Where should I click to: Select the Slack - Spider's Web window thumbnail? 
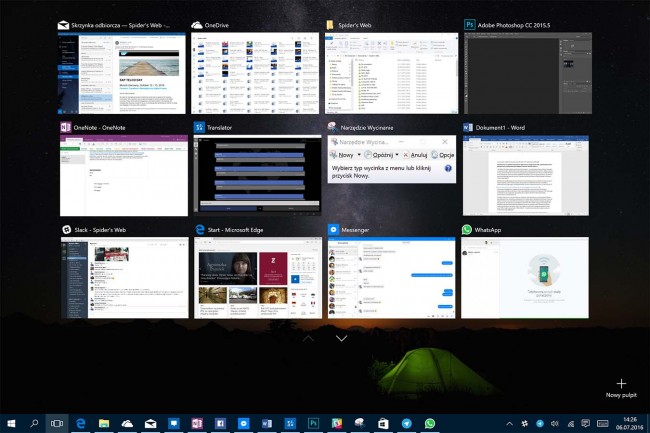tap(125, 278)
